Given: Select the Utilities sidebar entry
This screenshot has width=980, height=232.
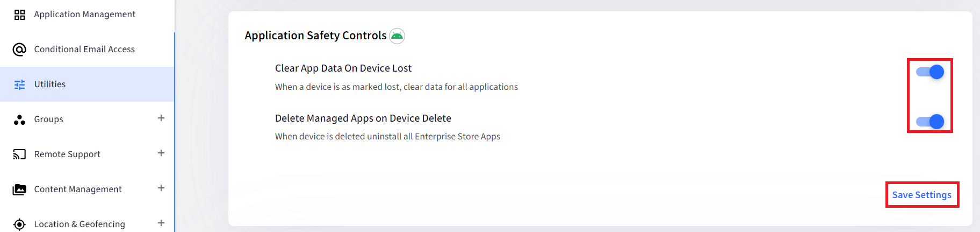Looking at the screenshot, I should click(87, 85).
